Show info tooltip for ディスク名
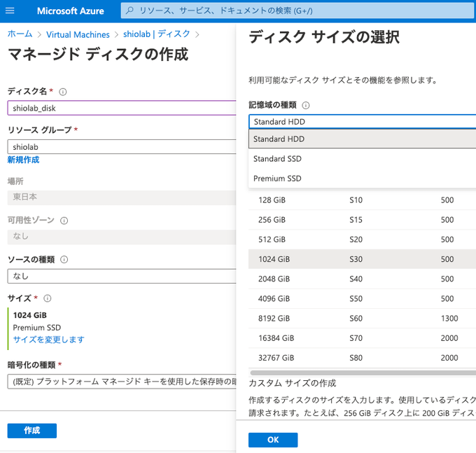The width and height of the screenshot is (476, 453). tap(63, 92)
